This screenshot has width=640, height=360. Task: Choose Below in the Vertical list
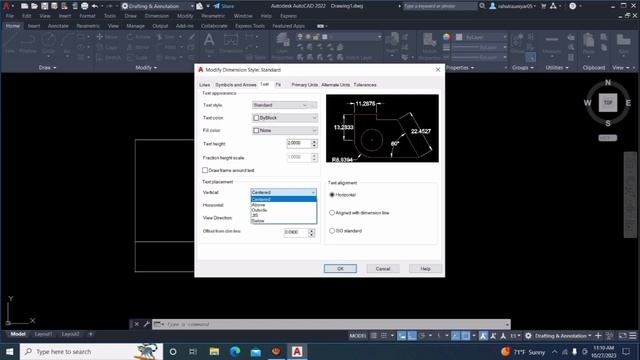(284, 221)
